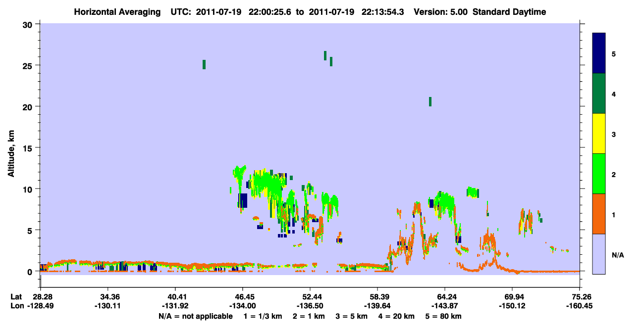
Task: Click the latitude value 34.36
Action: [x=108, y=297]
